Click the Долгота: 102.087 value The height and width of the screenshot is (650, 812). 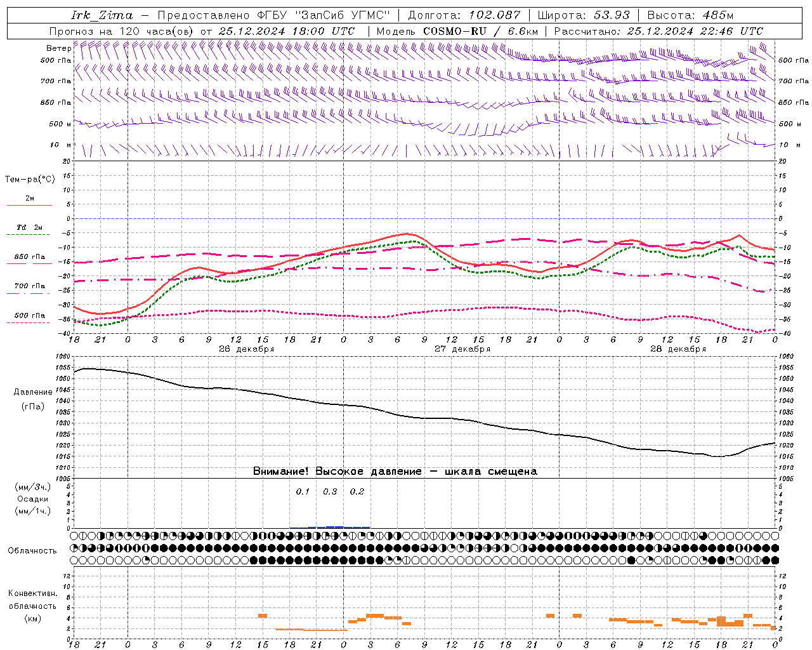[464, 15]
